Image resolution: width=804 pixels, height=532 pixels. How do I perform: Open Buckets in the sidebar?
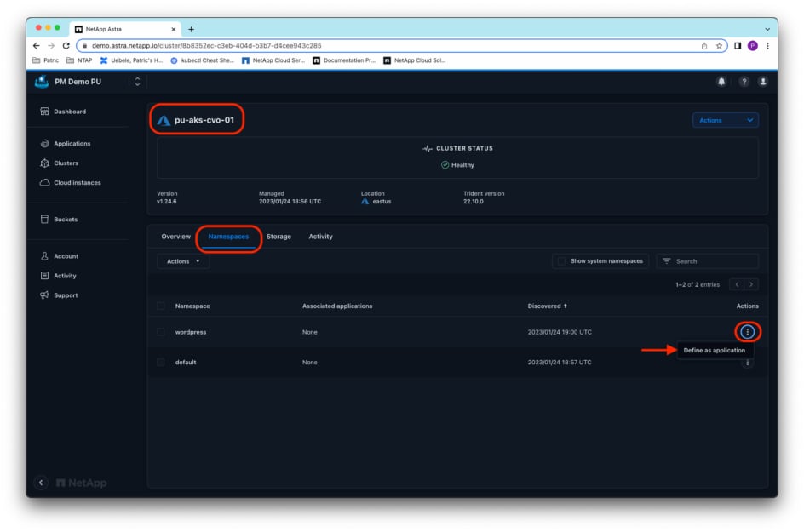[x=59, y=220]
